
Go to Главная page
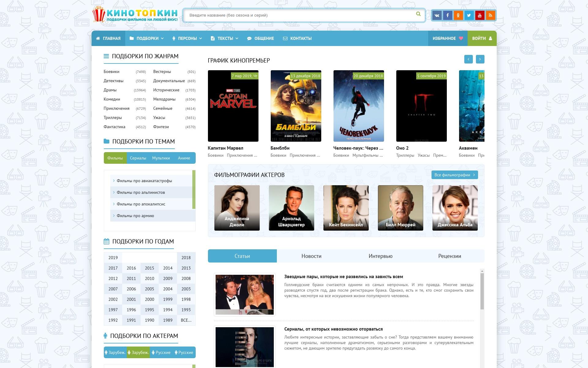pyautogui.click(x=108, y=38)
